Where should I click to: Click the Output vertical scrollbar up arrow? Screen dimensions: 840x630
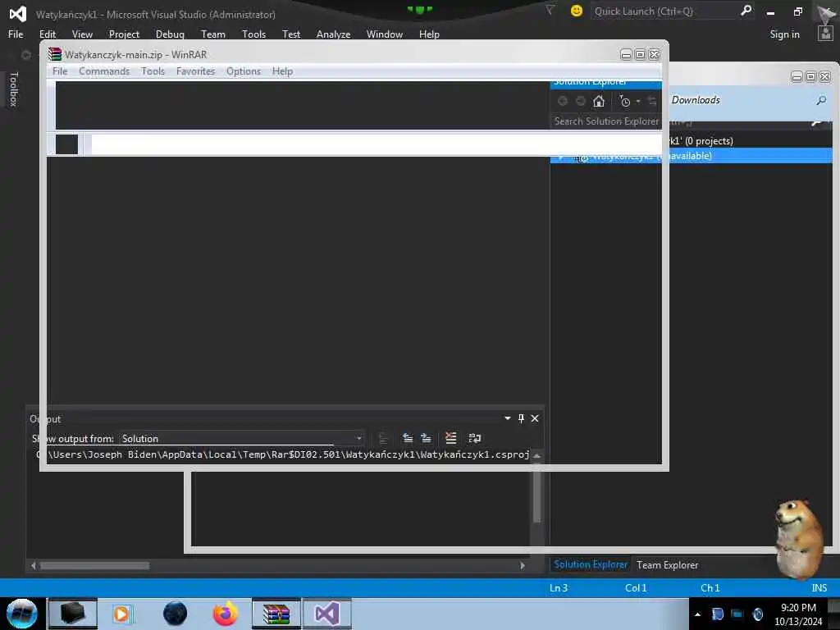point(536,456)
